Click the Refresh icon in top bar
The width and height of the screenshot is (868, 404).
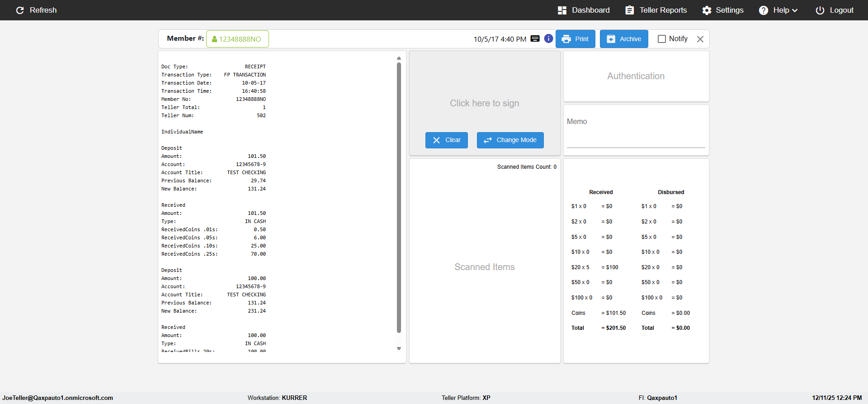pos(20,10)
